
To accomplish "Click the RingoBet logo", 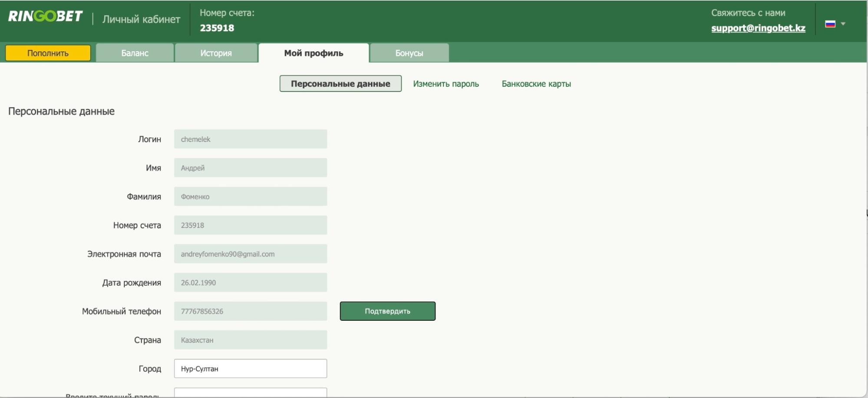I will point(45,16).
